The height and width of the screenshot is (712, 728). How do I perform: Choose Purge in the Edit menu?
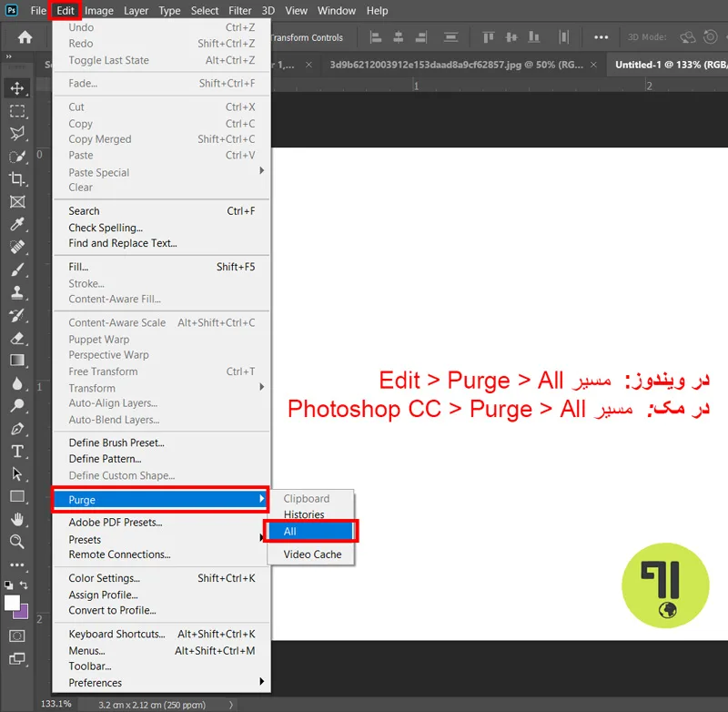(161, 499)
